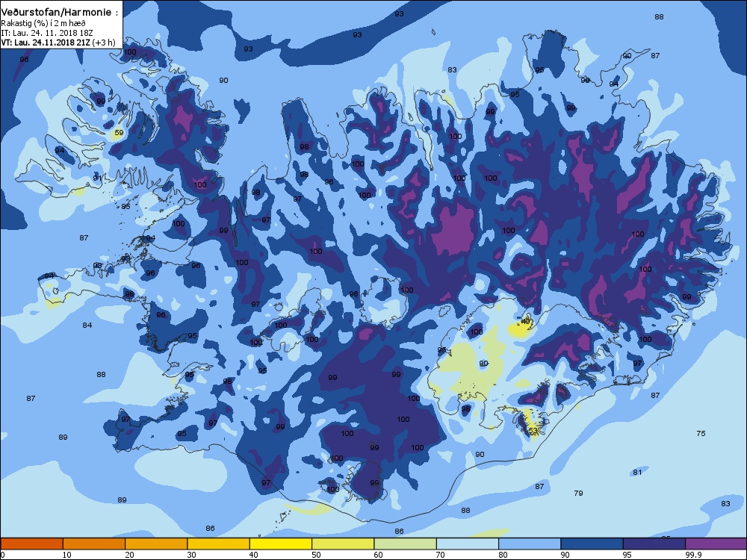Select the 20–30 amber legend swatch
Image resolution: width=747 pixels, height=560 pixels.
156,544
